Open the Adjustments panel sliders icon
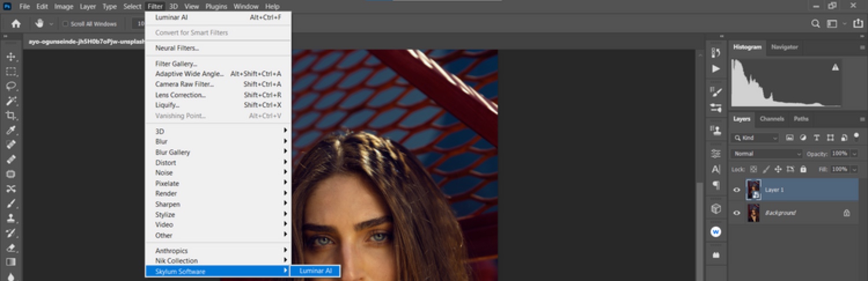This screenshot has height=281, width=868. [716, 154]
